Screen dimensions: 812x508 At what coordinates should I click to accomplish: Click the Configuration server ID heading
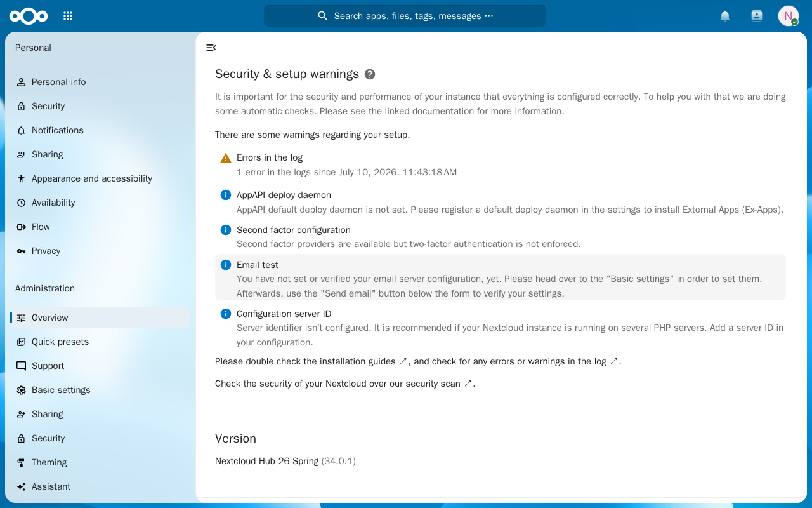[x=284, y=314]
